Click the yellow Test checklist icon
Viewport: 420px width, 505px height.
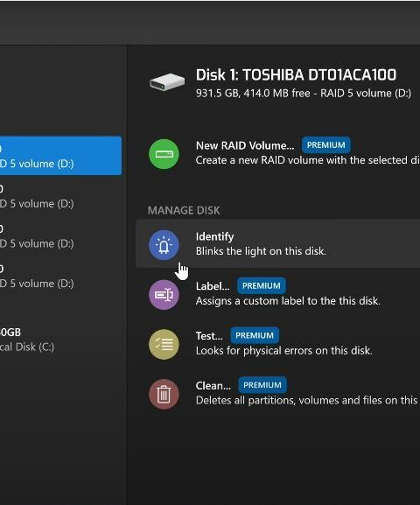(x=164, y=344)
